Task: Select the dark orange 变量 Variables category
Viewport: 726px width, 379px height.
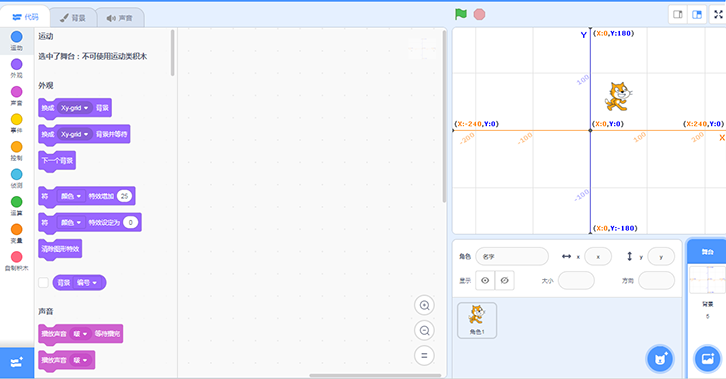Action: tap(17, 233)
